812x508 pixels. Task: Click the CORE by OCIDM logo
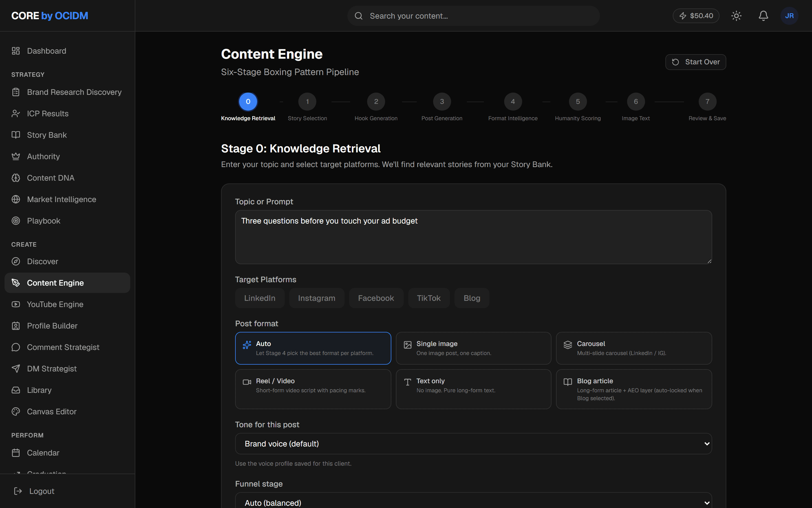[50, 16]
